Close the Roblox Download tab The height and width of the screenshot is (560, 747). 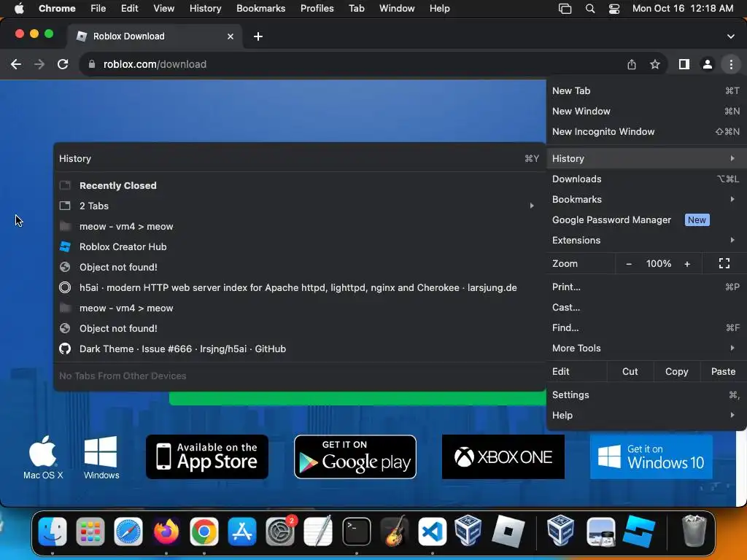coord(230,36)
